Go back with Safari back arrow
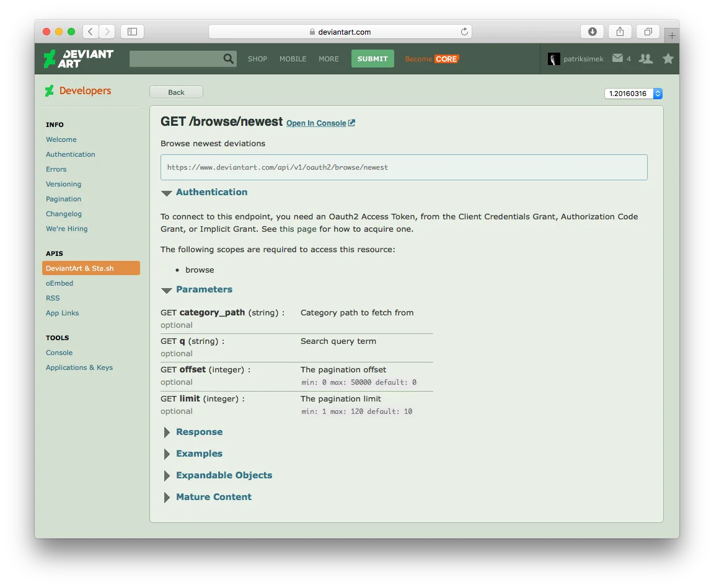The width and height of the screenshot is (714, 588). coord(90,32)
